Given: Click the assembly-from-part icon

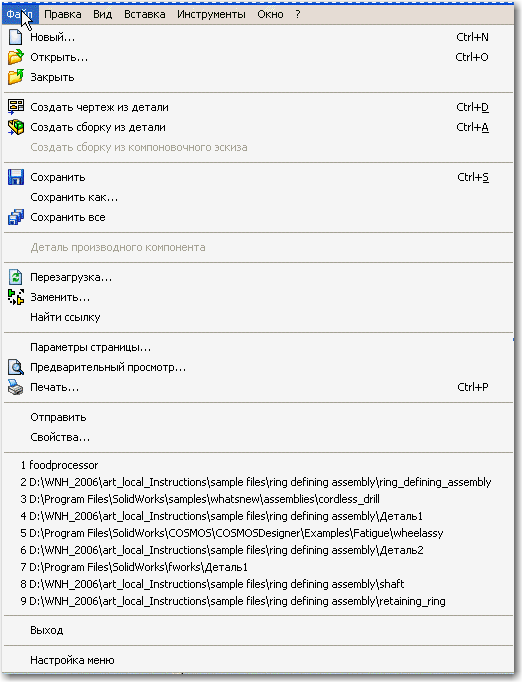Looking at the screenshot, I should (x=16, y=127).
